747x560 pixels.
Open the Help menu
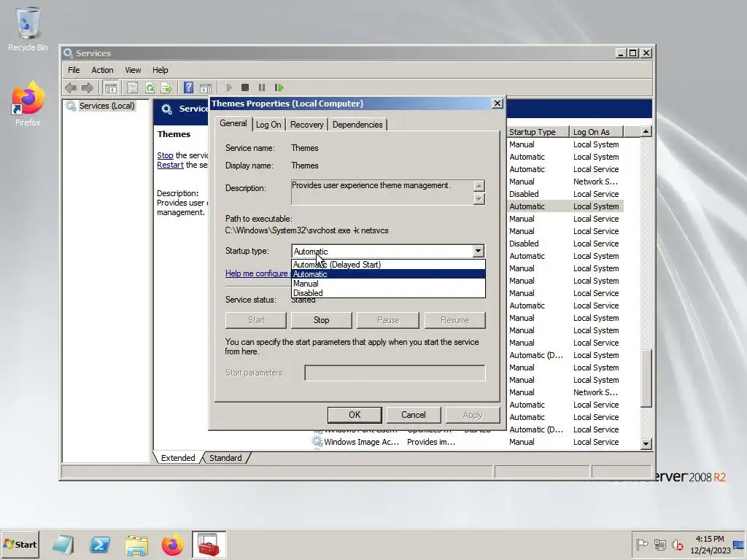160,70
